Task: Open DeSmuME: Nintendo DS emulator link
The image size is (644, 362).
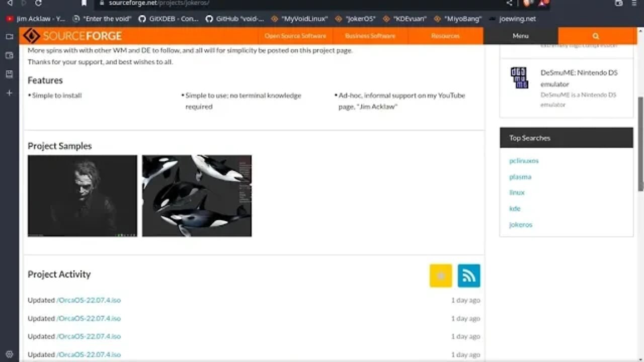Action: click(579, 78)
